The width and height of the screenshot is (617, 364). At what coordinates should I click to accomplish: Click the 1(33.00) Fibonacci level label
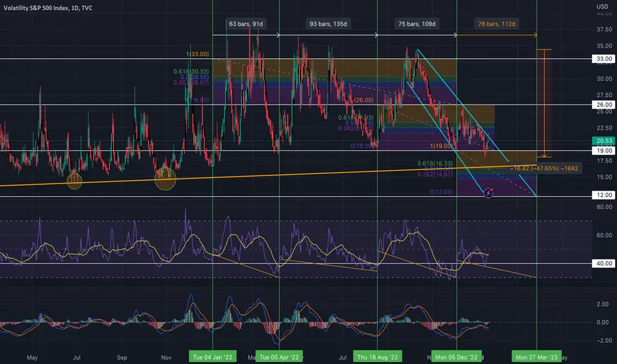(x=197, y=54)
